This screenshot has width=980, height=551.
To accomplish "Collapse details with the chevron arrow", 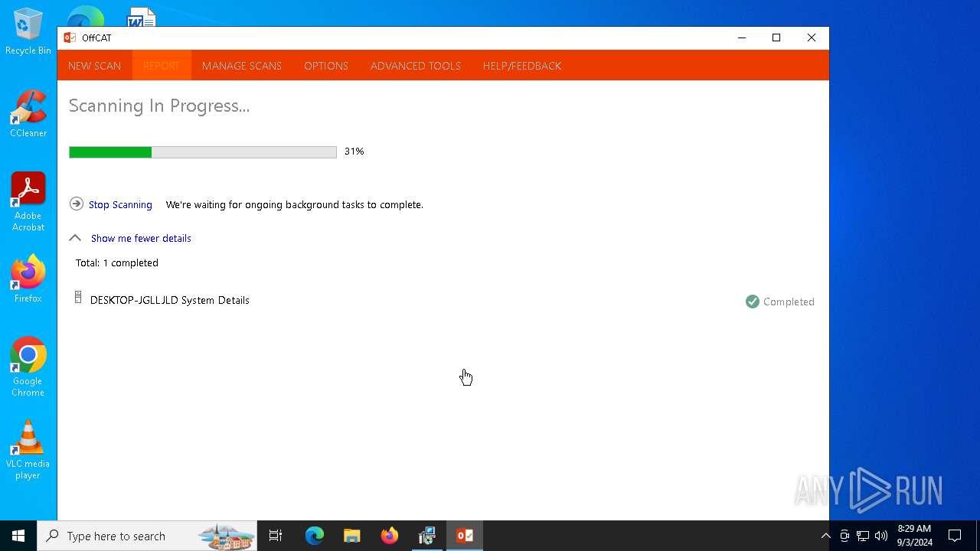I will [75, 238].
